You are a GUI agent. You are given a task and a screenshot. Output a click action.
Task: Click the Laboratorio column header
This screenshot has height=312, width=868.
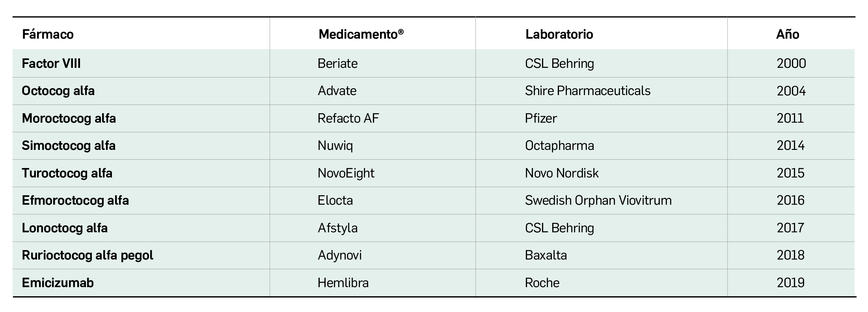pos(559,34)
